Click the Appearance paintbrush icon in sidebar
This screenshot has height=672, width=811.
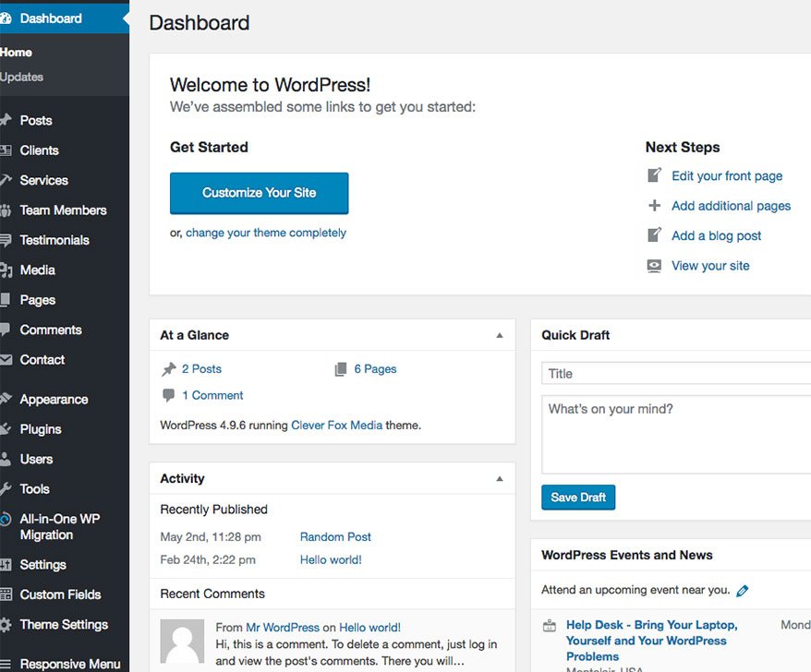click(x=6, y=399)
